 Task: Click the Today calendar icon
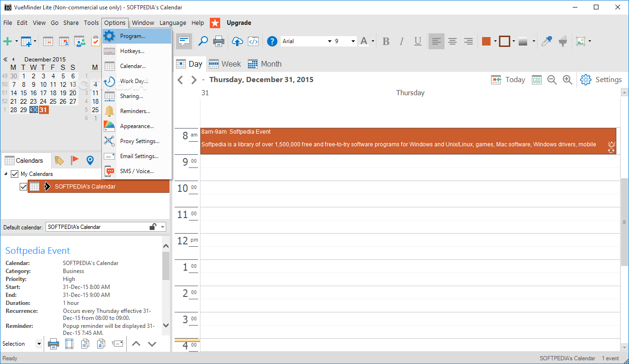(x=496, y=80)
